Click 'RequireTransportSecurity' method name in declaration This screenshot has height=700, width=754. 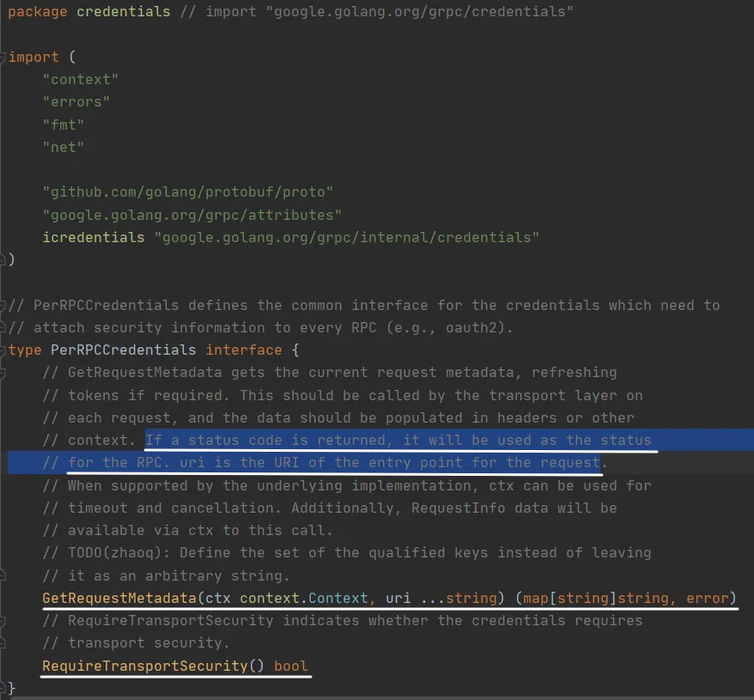[145, 667]
